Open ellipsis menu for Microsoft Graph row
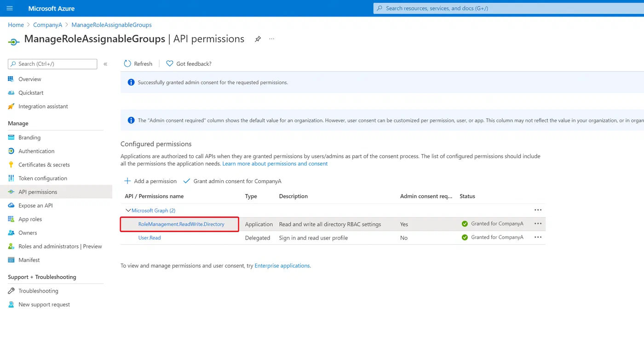The image size is (644, 356). coord(538,210)
